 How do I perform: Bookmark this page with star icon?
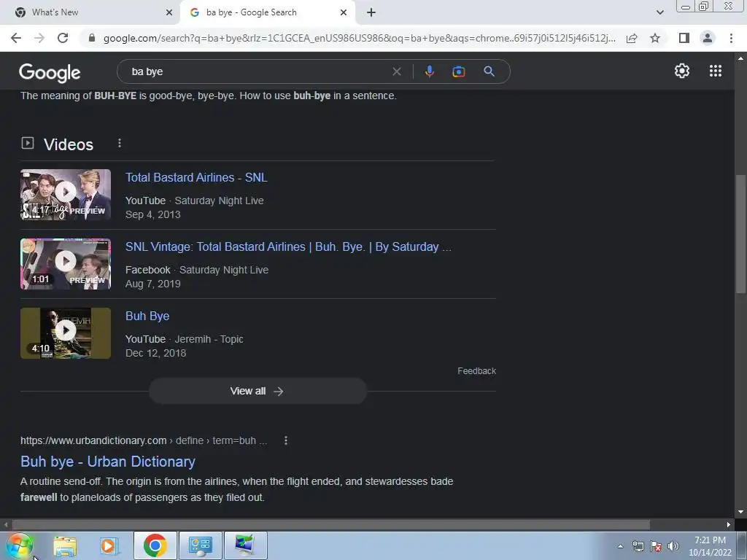coord(655,38)
